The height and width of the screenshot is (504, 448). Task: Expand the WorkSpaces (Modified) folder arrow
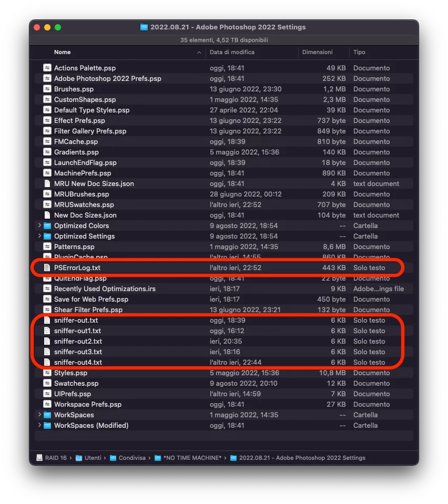(x=39, y=425)
